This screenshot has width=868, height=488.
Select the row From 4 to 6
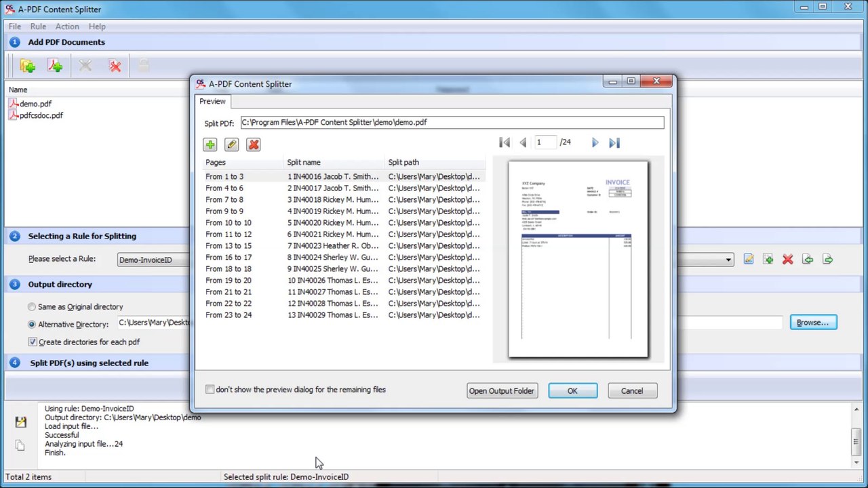coord(344,188)
